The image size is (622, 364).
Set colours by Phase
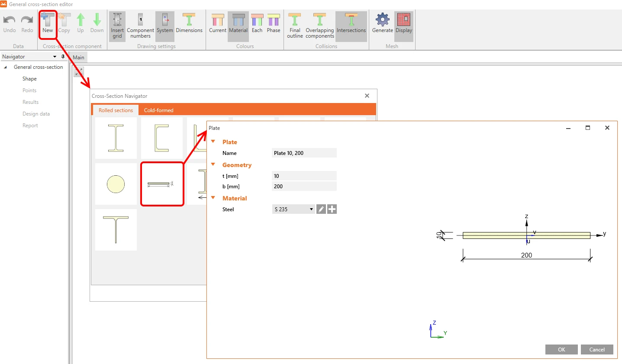[274, 23]
